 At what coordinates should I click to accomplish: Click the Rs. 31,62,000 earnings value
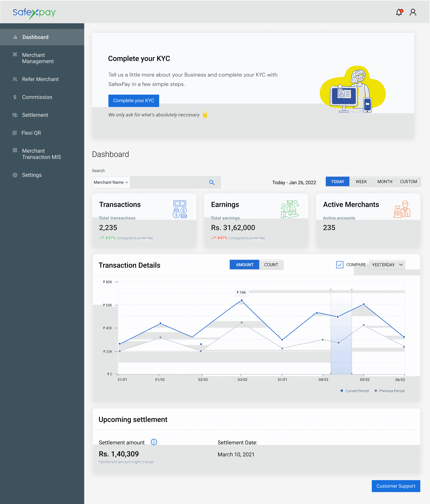click(233, 228)
